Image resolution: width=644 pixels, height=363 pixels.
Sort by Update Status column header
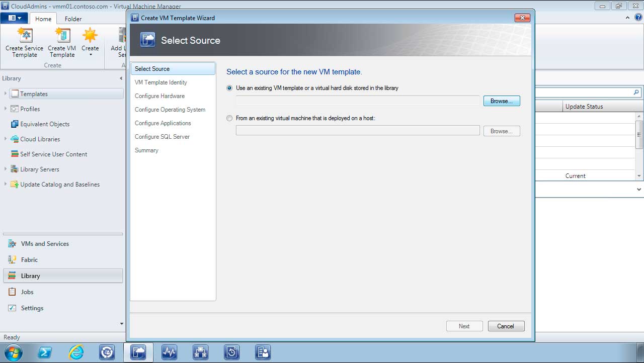[598, 107]
